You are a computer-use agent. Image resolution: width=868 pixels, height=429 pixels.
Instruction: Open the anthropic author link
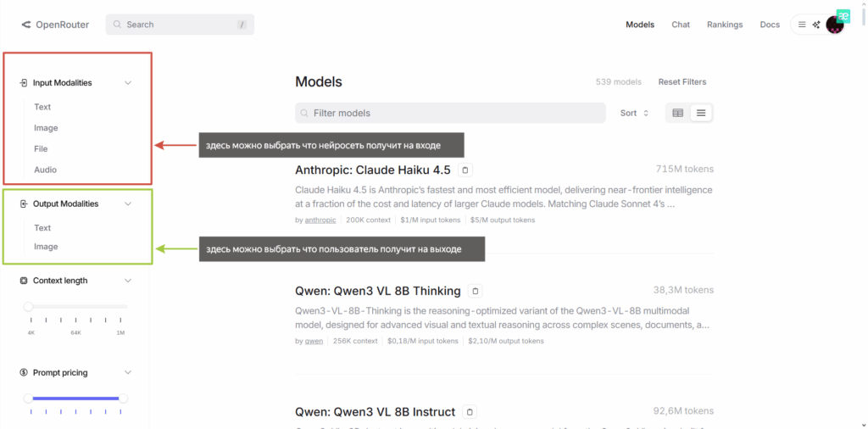tap(320, 220)
